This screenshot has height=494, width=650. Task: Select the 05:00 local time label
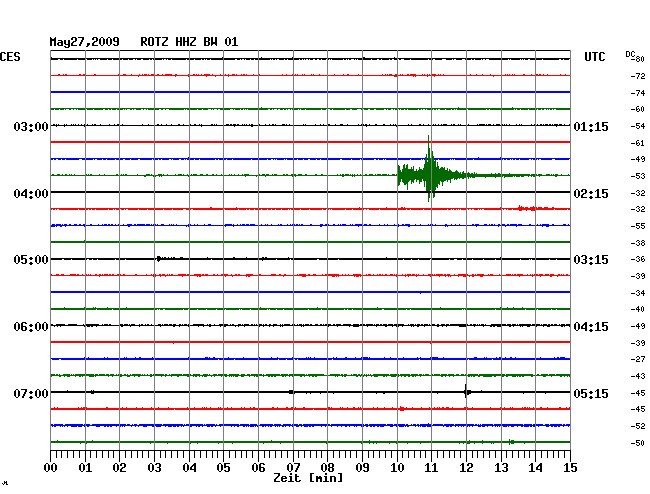(31, 260)
